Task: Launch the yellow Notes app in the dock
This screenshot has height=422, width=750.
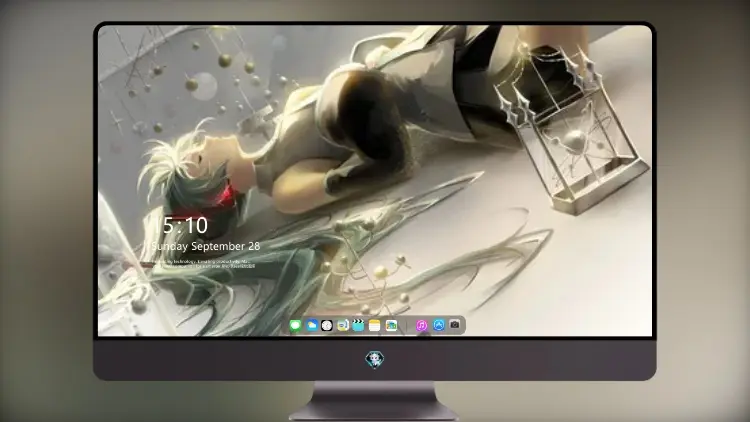Action: click(x=375, y=326)
